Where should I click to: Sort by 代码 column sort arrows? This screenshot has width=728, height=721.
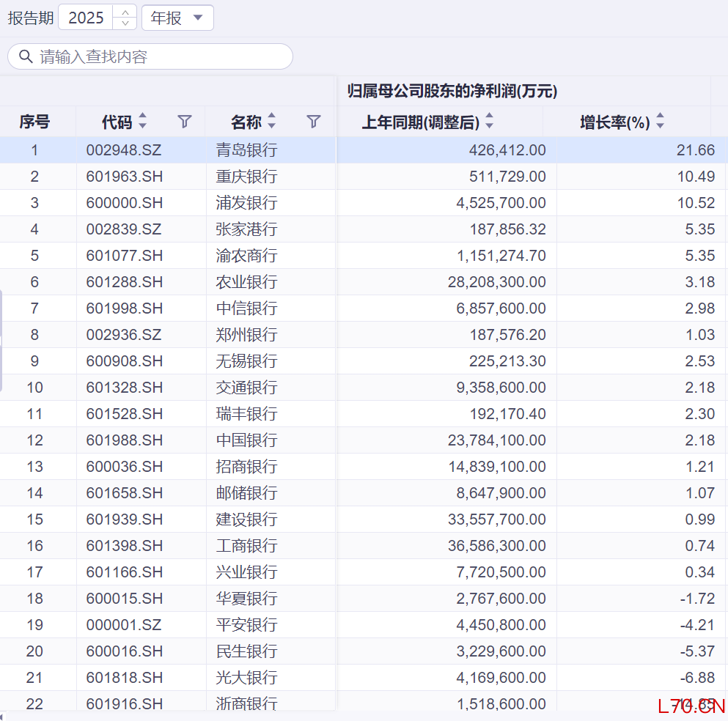[x=143, y=122]
